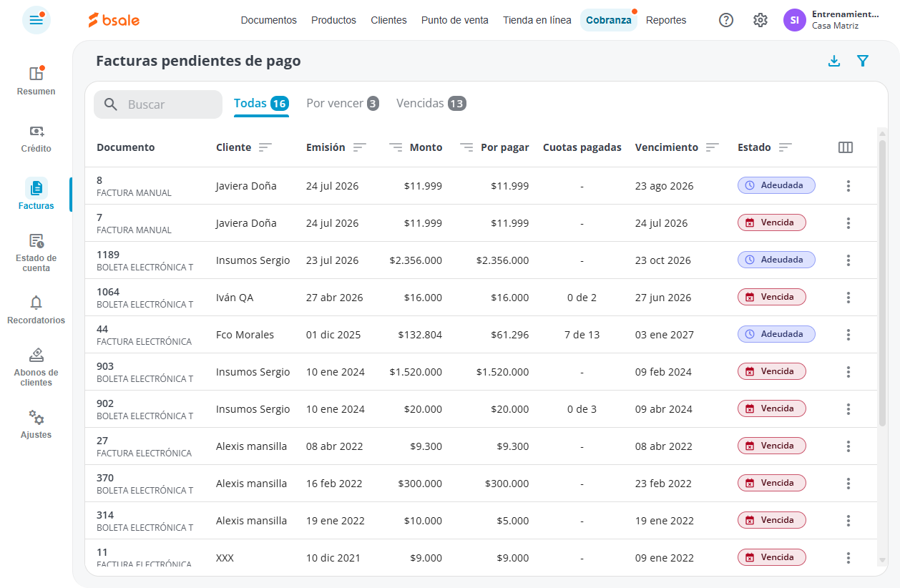The width and height of the screenshot is (900, 588).
Task: Open the Tienda en línea menu
Action: (x=537, y=20)
